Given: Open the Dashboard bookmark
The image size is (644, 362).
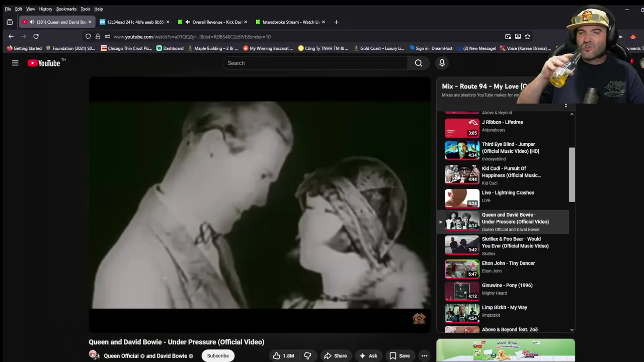Looking at the screenshot, I should pos(170,48).
